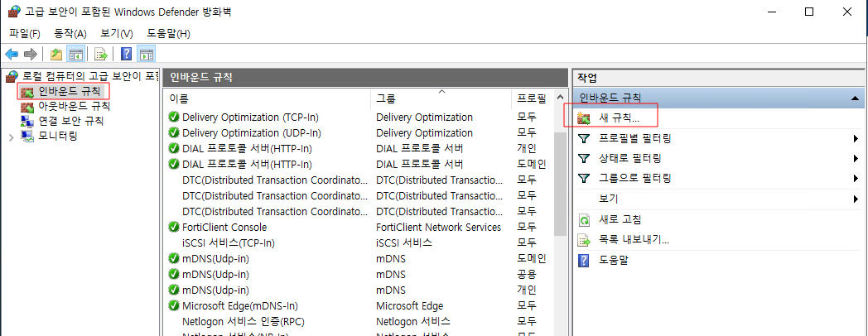Click 프로필별 필터링 action
Viewport: 868px width, 336px height.
pyautogui.click(x=635, y=138)
